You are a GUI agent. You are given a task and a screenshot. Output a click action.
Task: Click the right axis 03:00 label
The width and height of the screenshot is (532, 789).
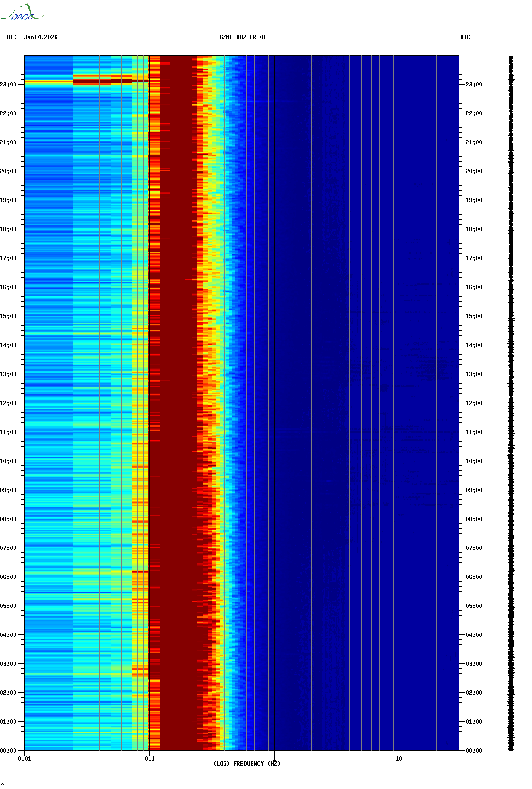tap(474, 664)
